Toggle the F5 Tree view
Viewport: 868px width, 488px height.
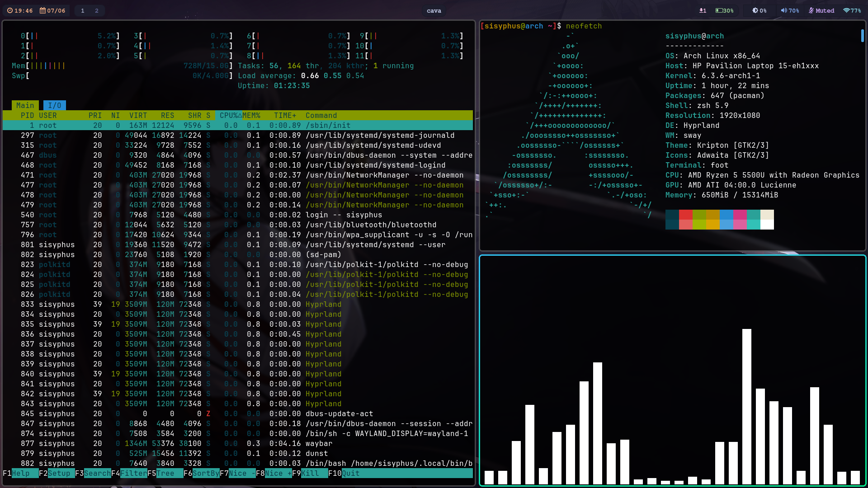click(x=165, y=473)
